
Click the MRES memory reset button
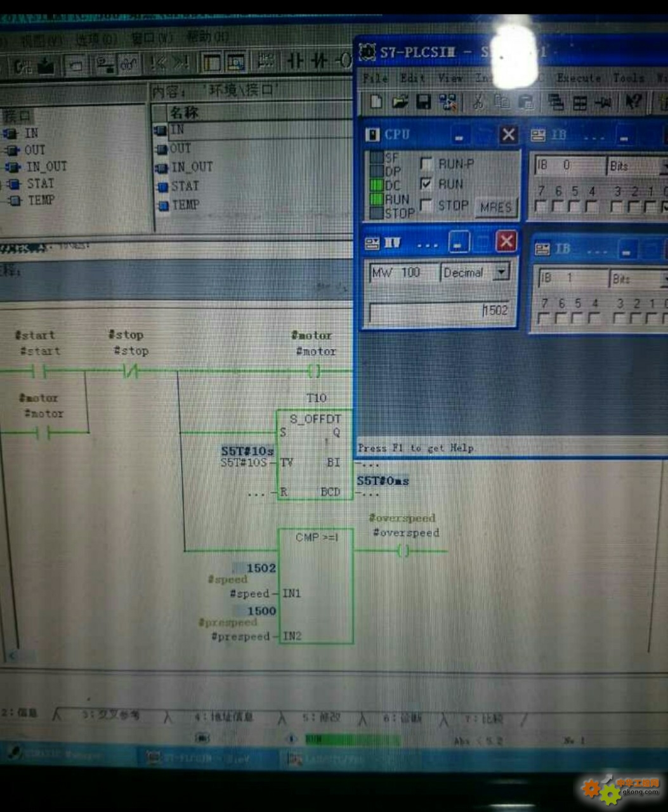495,207
